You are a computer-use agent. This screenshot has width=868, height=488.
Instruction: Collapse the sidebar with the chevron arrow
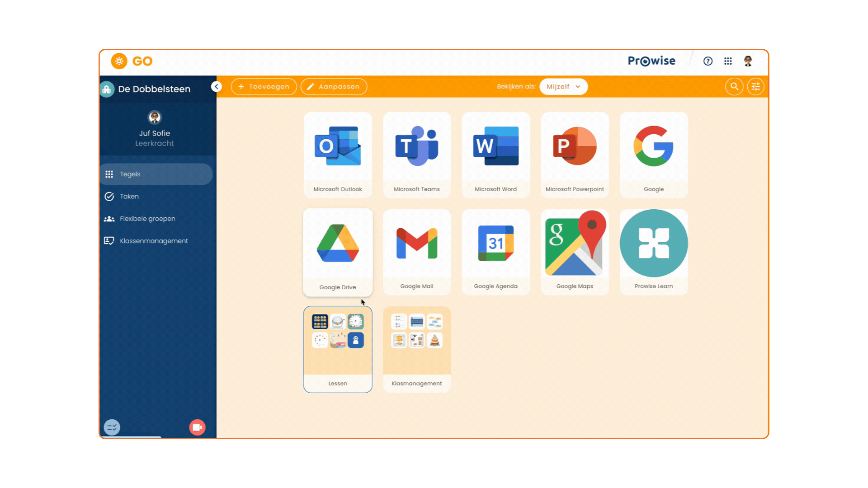tap(217, 86)
